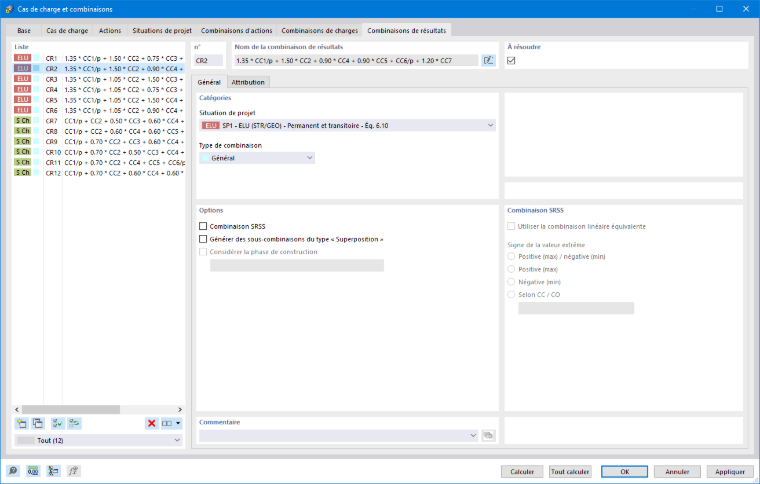Viewport: 760px width, 484px height.
Task: Enable Générer des sous-combinaisons Superposition
Action: pyautogui.click(x=203, y=239)
